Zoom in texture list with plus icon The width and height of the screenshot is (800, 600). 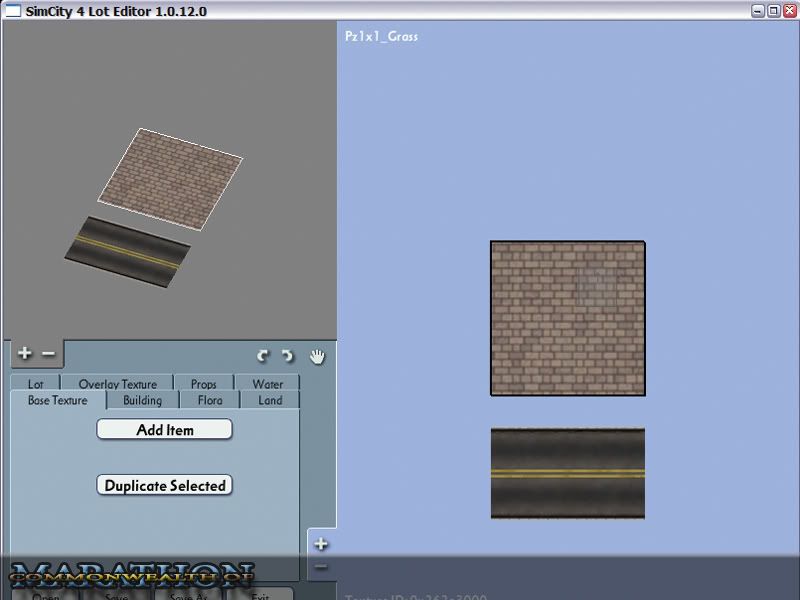click(x=321, y=544)
